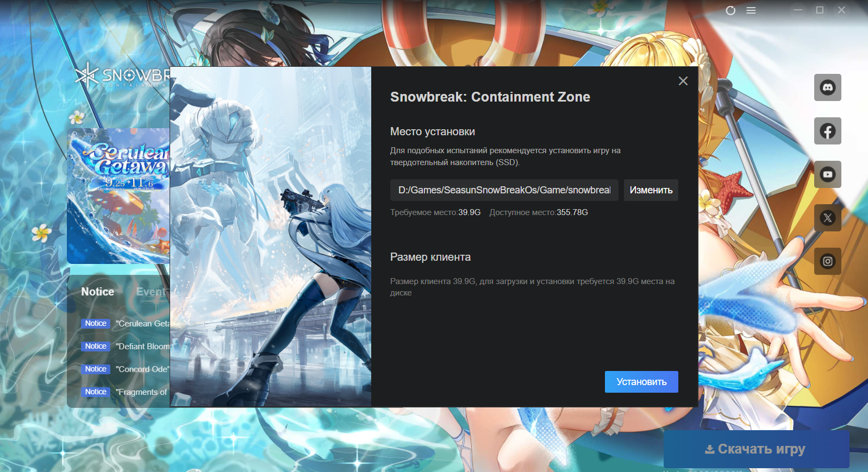Click the refresh icon in title bar

point(730,10)
